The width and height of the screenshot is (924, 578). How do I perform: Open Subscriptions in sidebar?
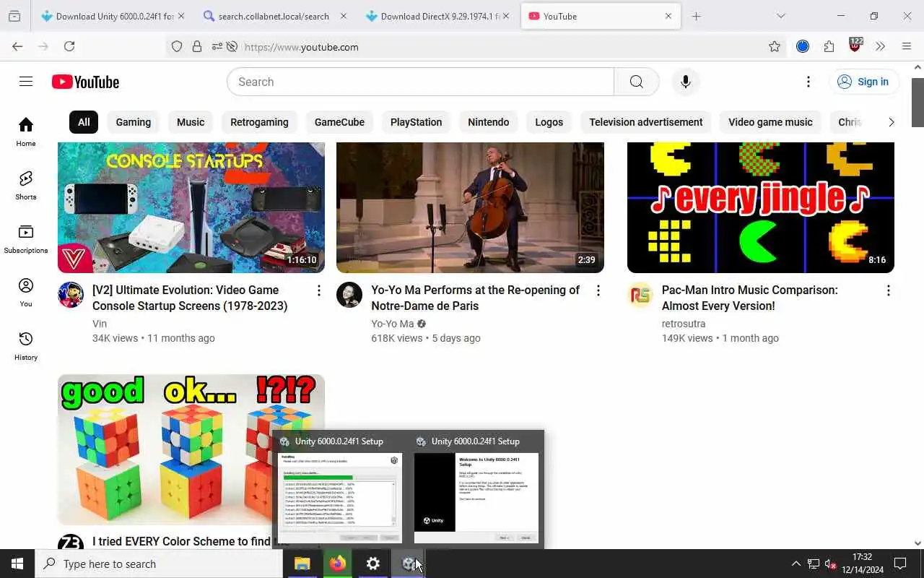[x=26, y=238]
